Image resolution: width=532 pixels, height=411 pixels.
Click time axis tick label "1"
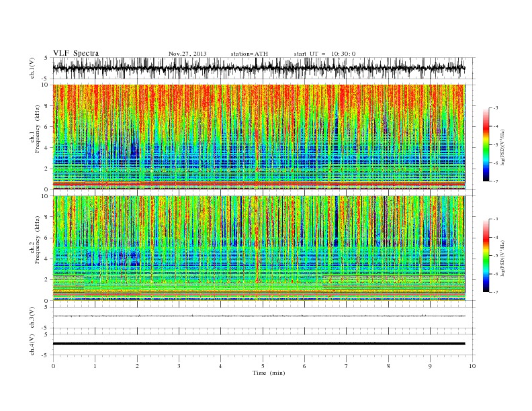[95, 366]
